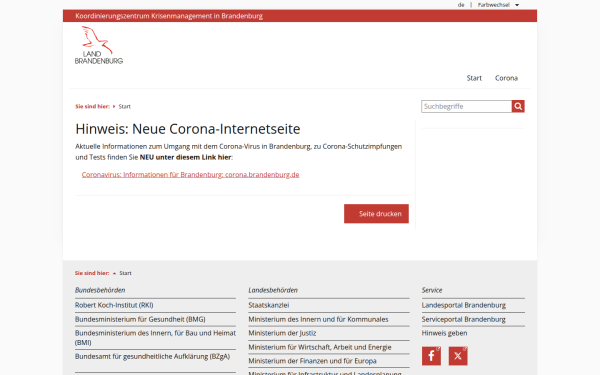Click the Bundesbehörden column heading
Viewport: 600px width, 375px height.
[x=100, y=290]
